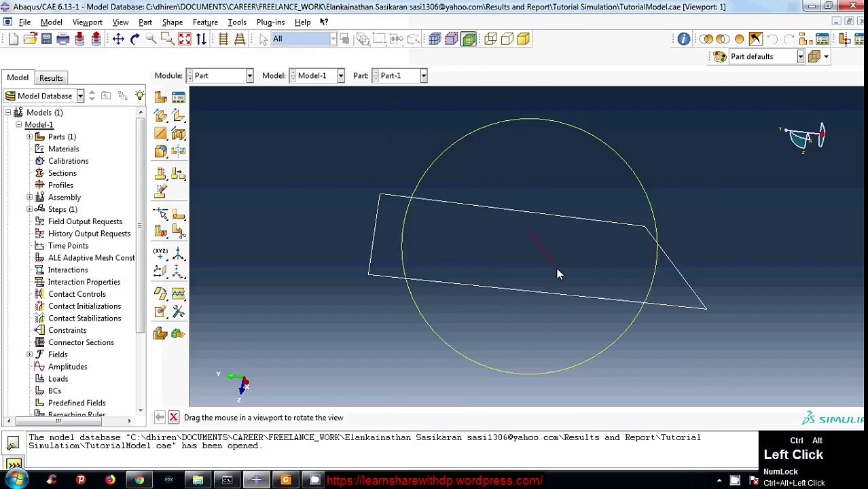The height and width of the screenshot is (489, 868).
Task: Open the Query information icon
Action: coord(683,39)
